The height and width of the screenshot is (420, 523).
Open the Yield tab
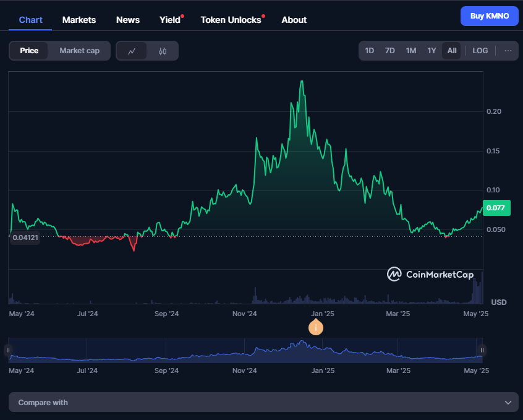click(x=170, y=20)
